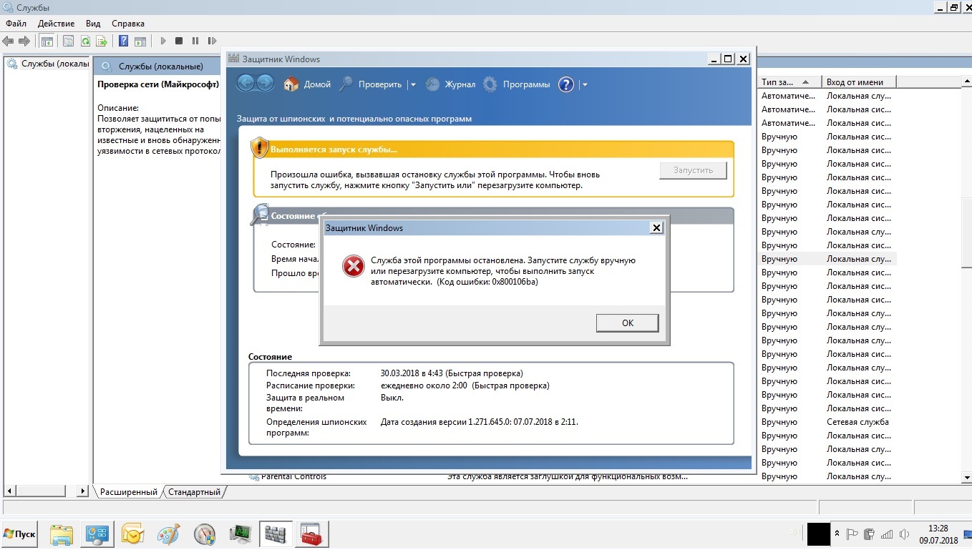Viewport: 972px width, 560px height.
Task: Go forward with Defender's forward arrow
Action: (265, 84)
